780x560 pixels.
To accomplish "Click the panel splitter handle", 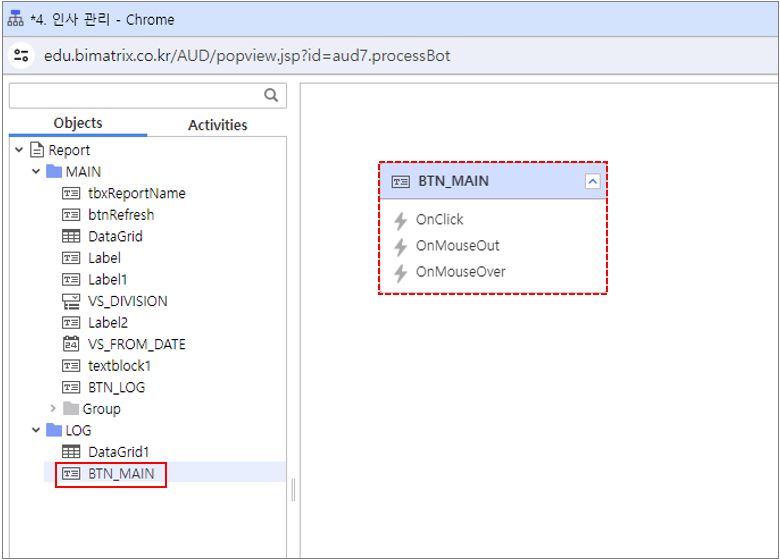I will (x=293, y=489).
